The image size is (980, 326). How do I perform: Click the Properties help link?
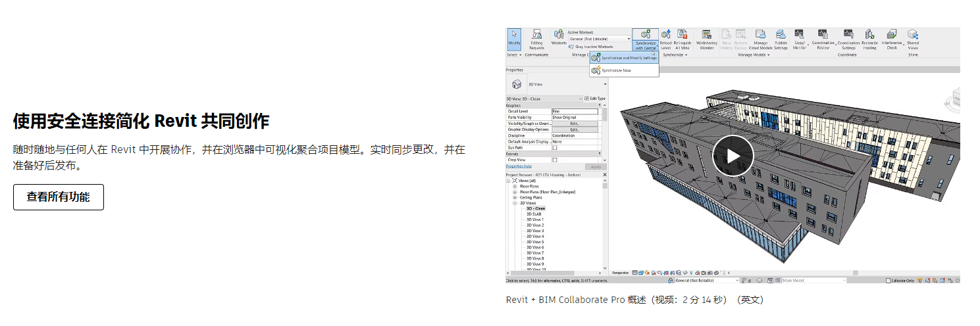coord(519,166)
